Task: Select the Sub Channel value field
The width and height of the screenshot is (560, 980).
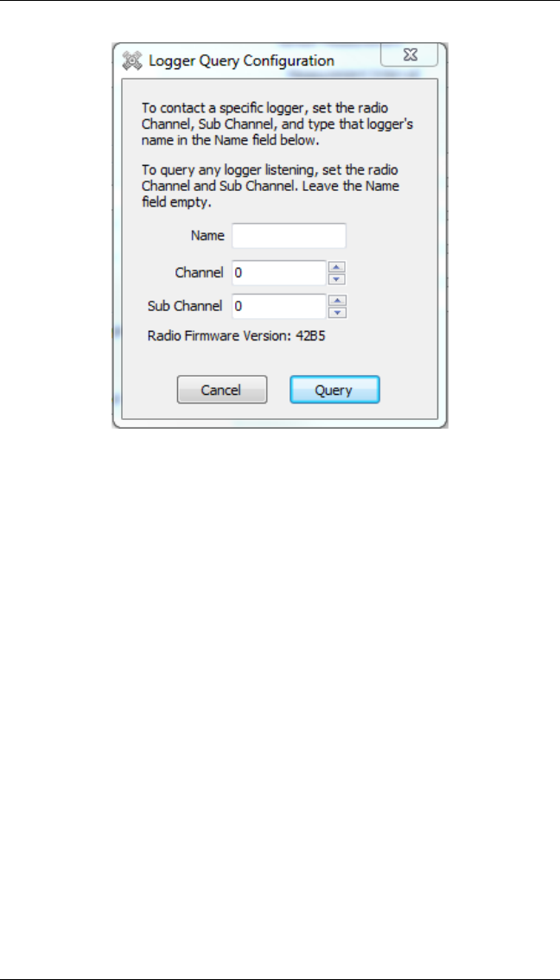Action: (279, 306)
